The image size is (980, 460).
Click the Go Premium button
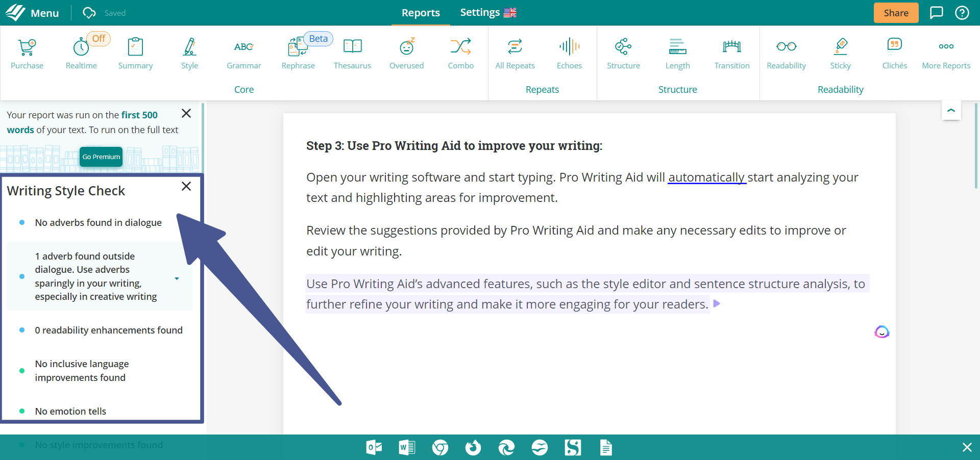pos(101,157)
